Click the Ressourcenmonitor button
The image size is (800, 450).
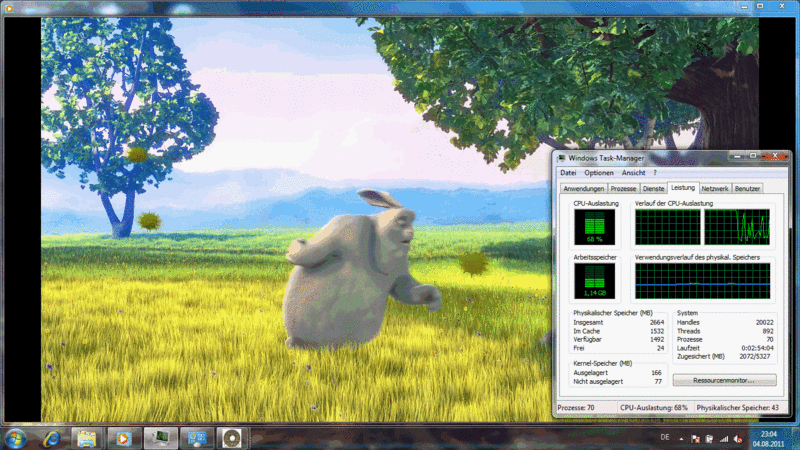724,380
